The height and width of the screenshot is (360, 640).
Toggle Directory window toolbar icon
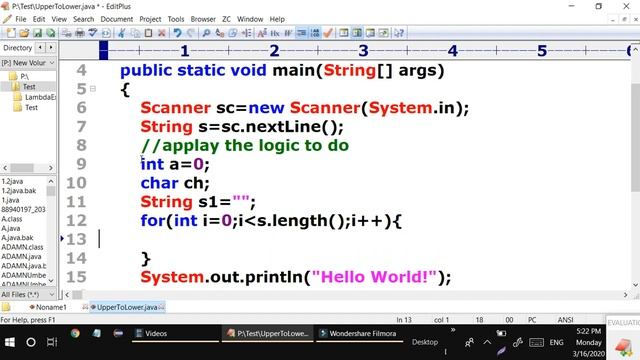pos(357,33)
